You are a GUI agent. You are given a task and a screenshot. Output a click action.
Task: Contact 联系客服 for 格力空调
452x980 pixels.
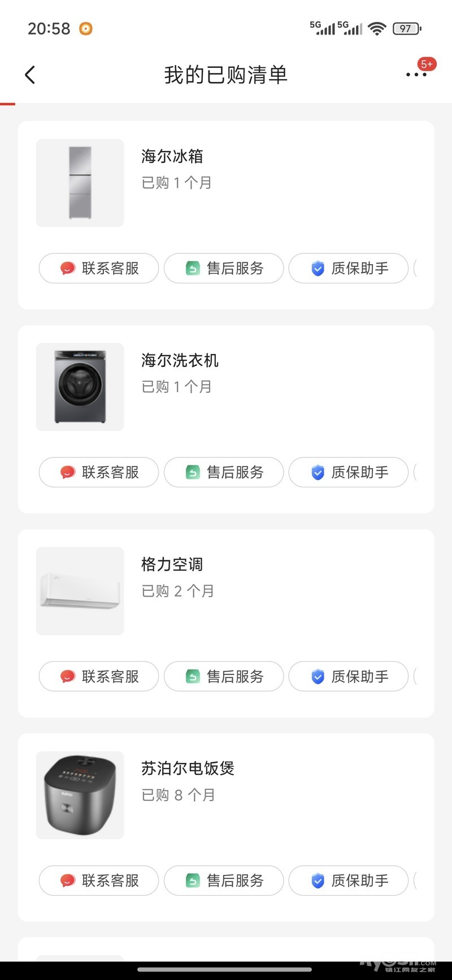[99, 676]
